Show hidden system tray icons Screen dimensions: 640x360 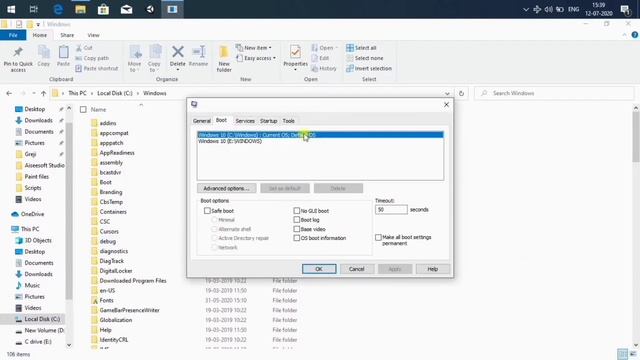coord(526,9)
